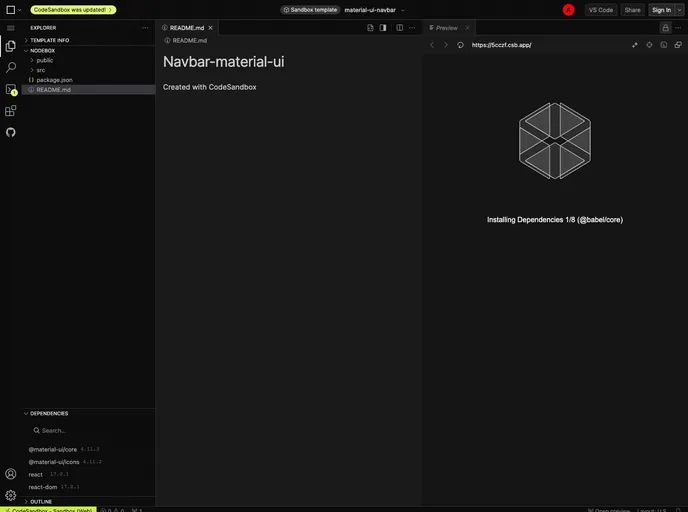This screenshot has height=512, width=688.
Task: Select the react-dom dependency row
Action: (x=88, y=487)
